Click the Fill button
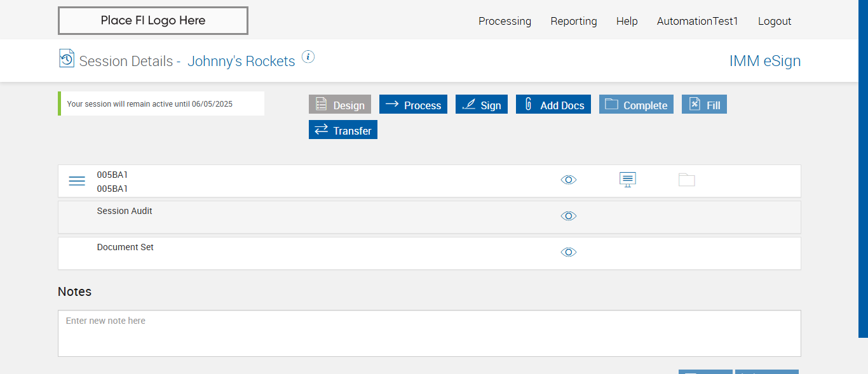 (x=704, y=105)
